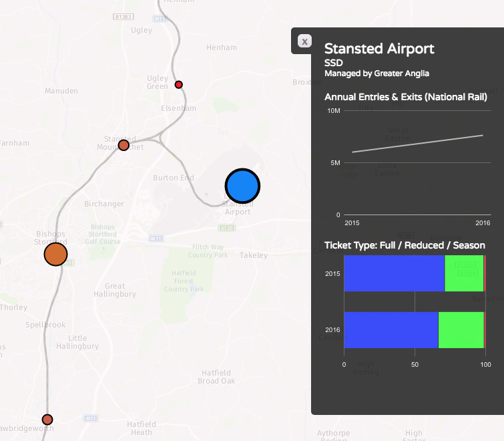Click the 'Ugley' village label
504x441 pixels.
142,30
